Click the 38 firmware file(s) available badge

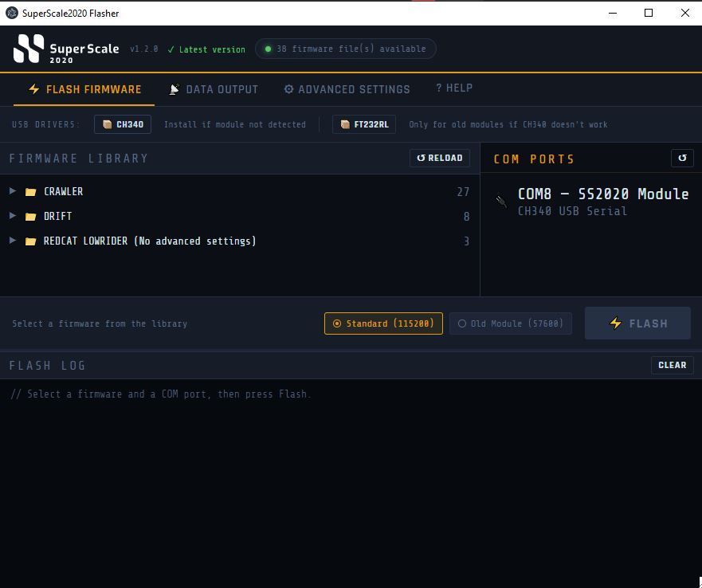pos(346,49)
